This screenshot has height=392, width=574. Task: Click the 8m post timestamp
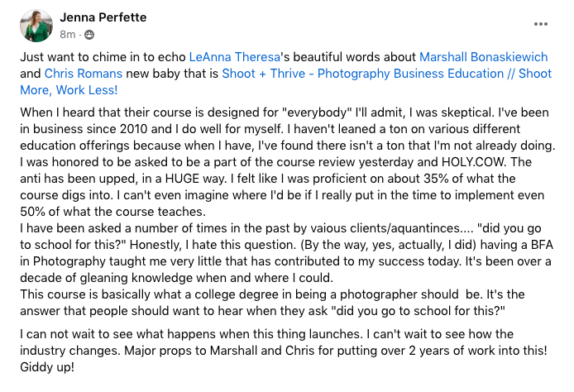point(68,35)
